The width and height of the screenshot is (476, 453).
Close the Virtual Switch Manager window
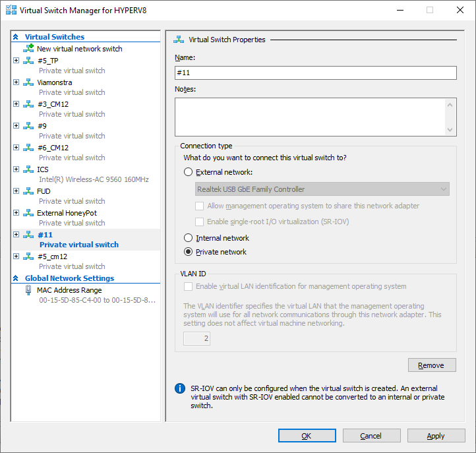click(460, 10)
